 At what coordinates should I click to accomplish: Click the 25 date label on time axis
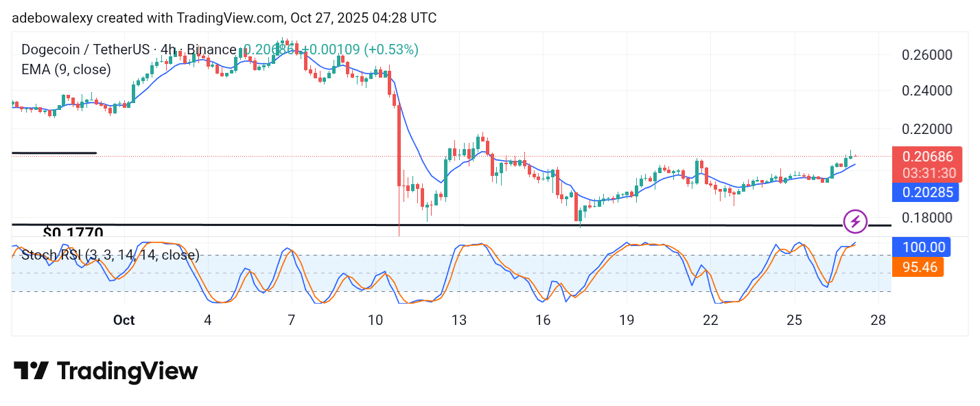[794, 320]
